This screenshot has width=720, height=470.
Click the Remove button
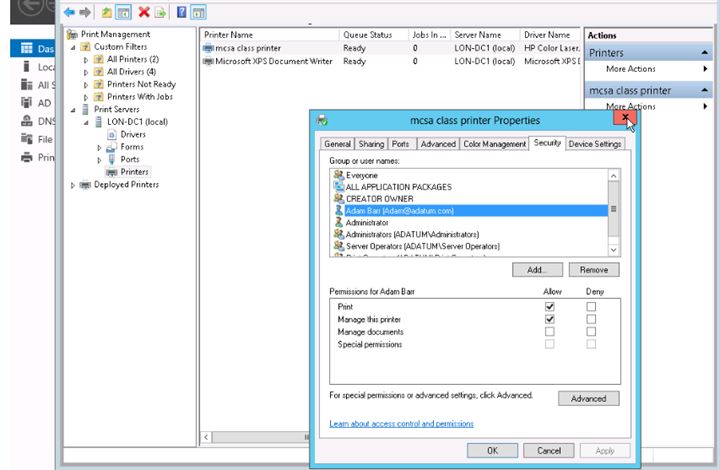(x=594, y=270)
